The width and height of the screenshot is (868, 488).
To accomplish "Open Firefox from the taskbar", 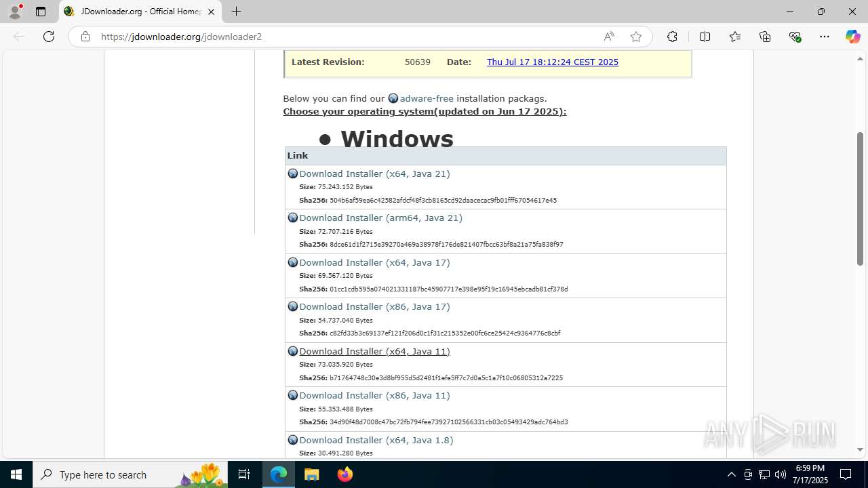I will tap(344, 474).
